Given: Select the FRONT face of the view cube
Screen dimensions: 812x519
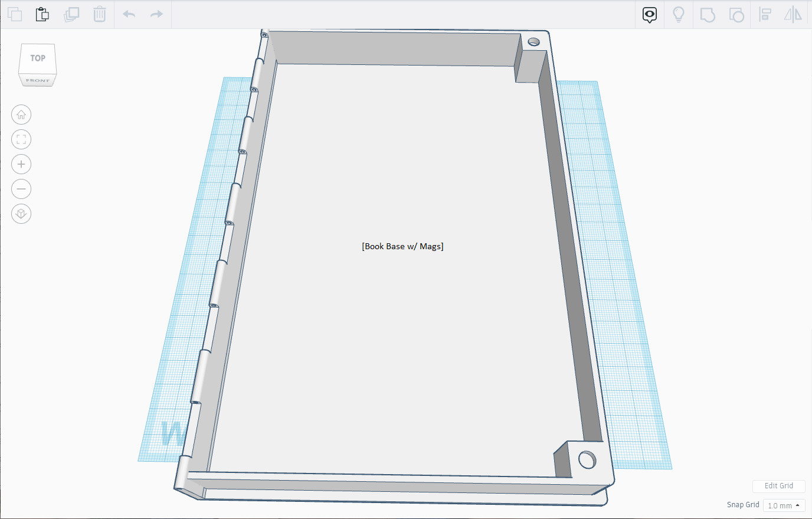Looking at the screenshot, I should (38, 80).
